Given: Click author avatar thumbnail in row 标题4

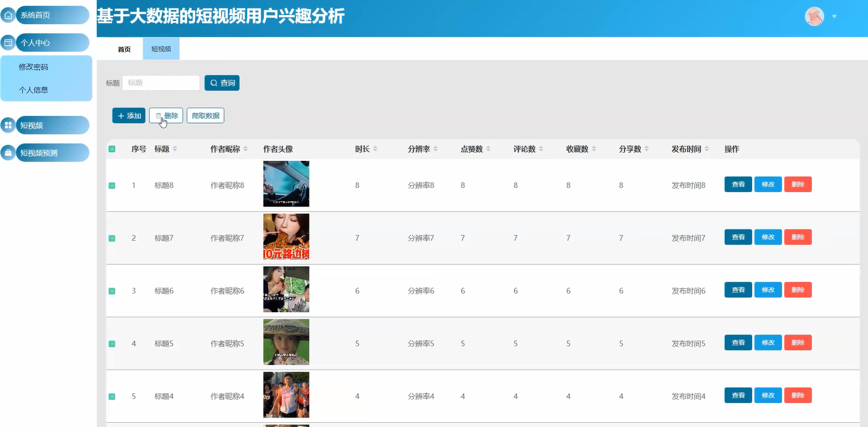Looking at the screenshot, I should 286,395.
